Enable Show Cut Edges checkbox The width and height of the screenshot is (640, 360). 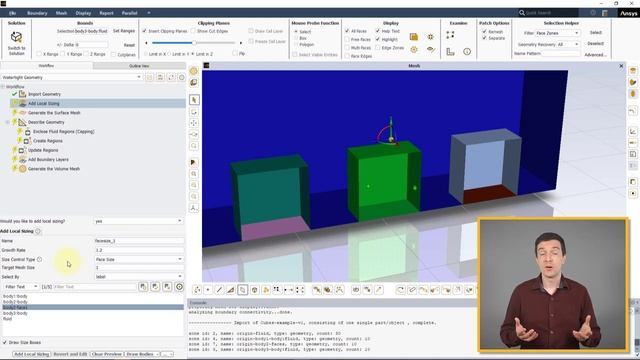193,31
